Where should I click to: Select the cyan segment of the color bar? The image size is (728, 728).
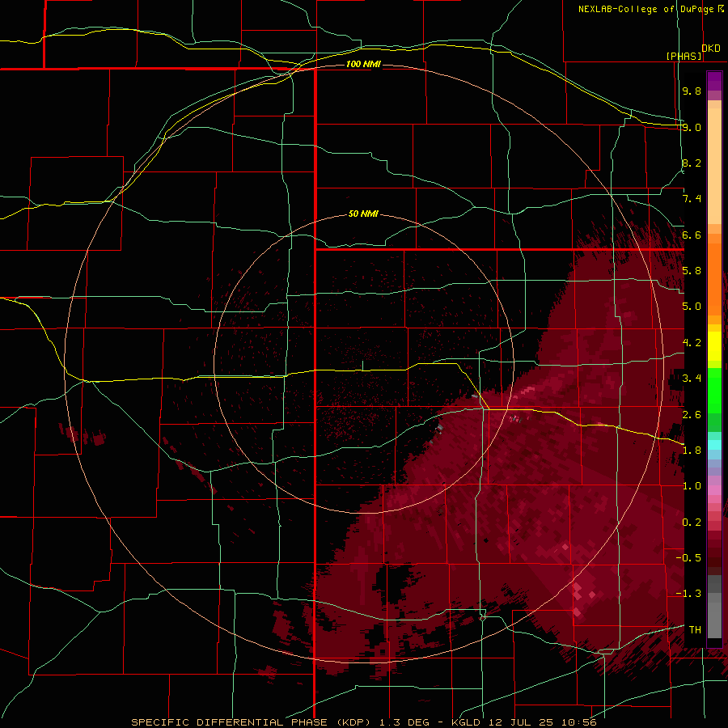click(714, 445)
